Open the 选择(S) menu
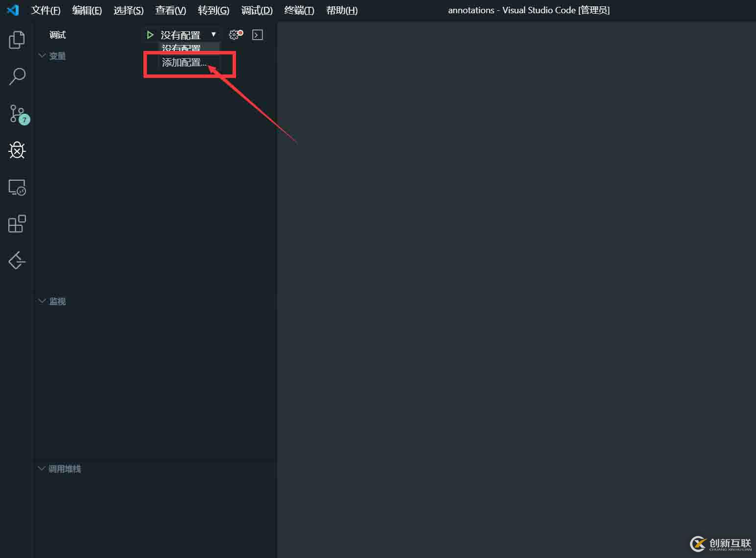 pos(129,10)
